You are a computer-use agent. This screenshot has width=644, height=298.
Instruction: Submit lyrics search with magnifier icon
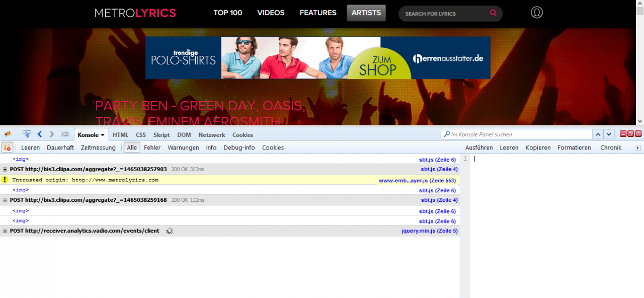tap(493, 14)
